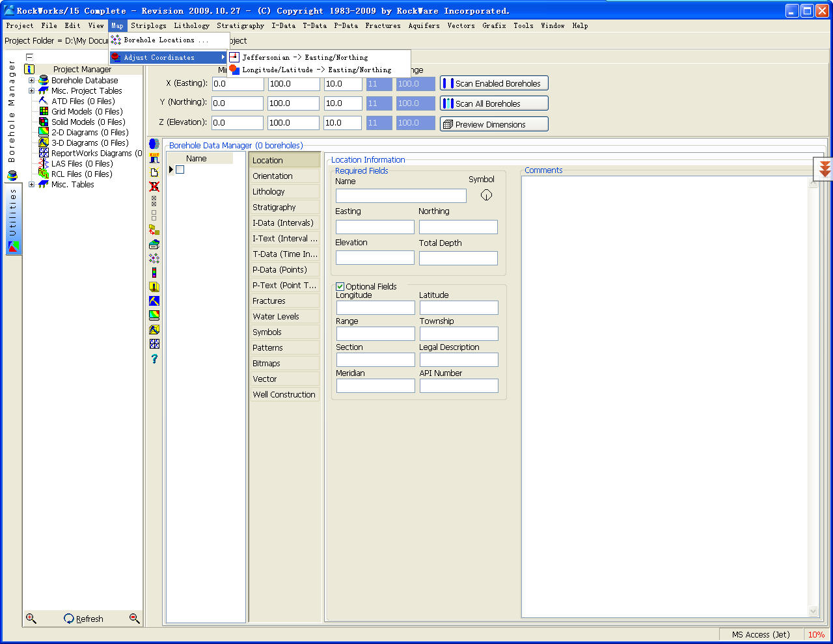Click the disable all boreholes empty-boxes icon

point(154,215)
